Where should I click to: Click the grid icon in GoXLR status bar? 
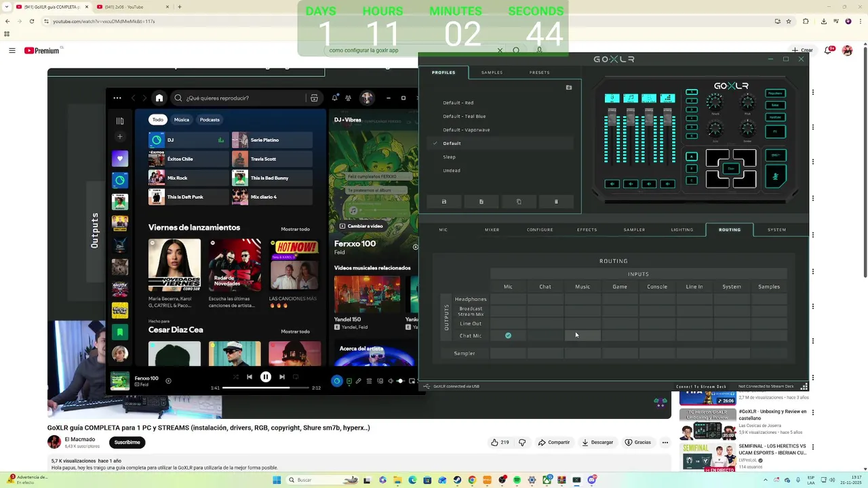[804, 386]
